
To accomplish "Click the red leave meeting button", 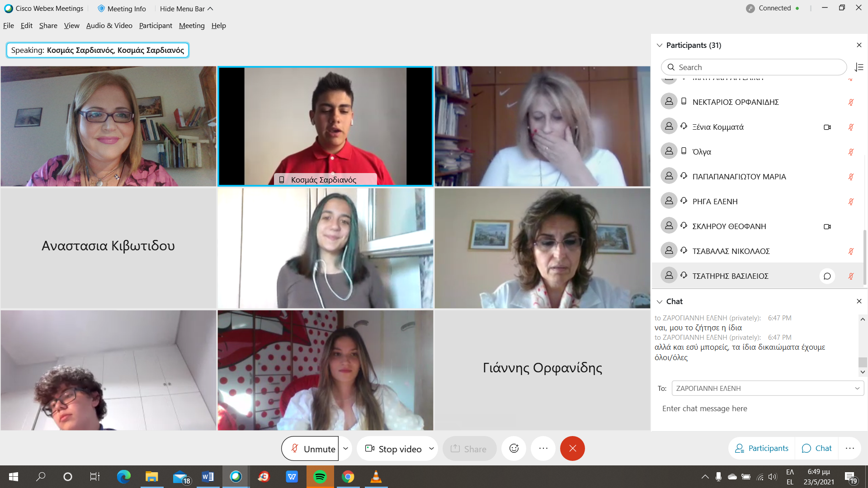I will tap(572, 448).
